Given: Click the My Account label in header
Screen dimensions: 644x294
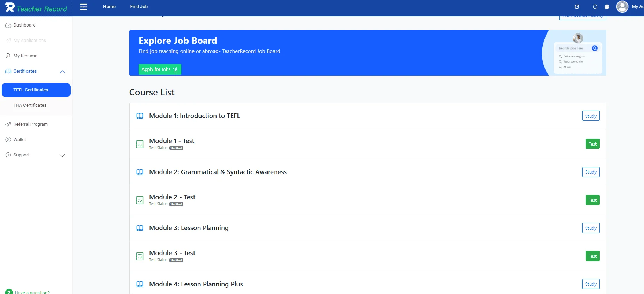Looking at the screenshot, I should tap(638, 7).
